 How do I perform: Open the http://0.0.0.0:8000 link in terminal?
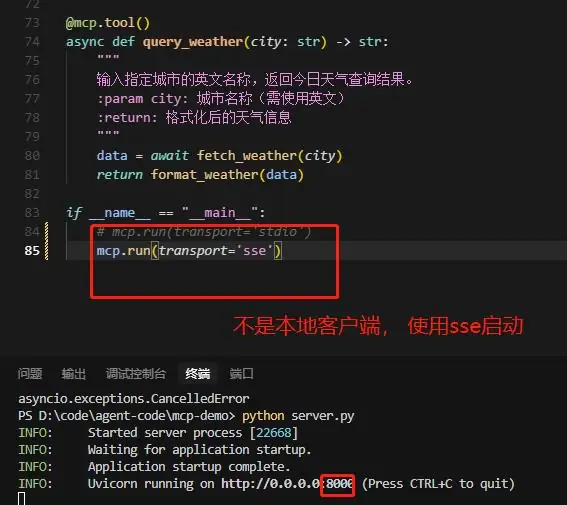tap(287, 484)
